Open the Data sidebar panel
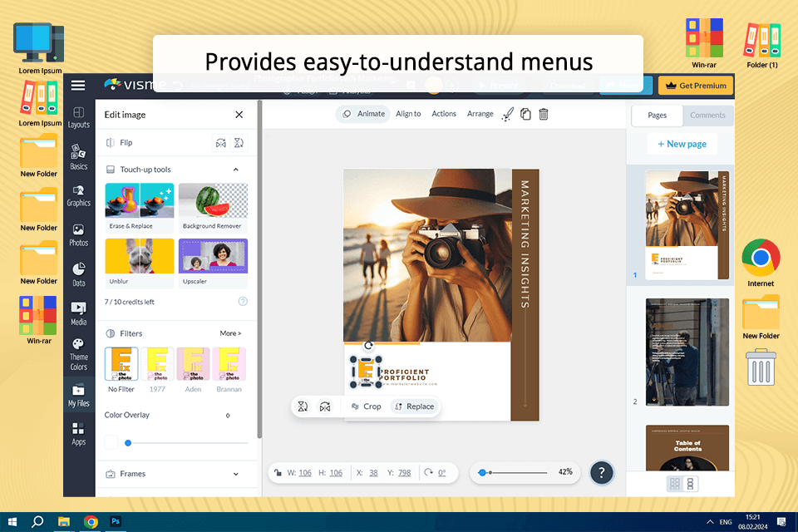This screenshot has width=798, height=532. click(x=78, y=274)
